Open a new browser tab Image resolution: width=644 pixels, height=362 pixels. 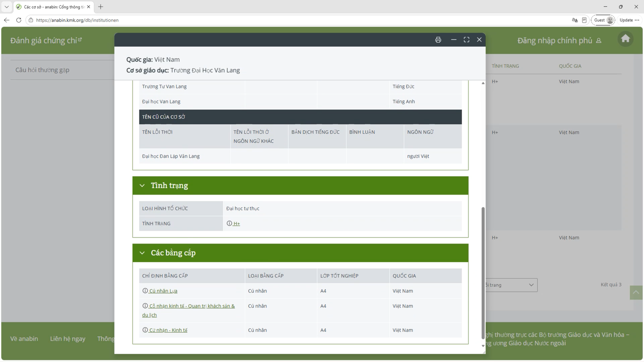pyautogui.click(x=101, y=7)
